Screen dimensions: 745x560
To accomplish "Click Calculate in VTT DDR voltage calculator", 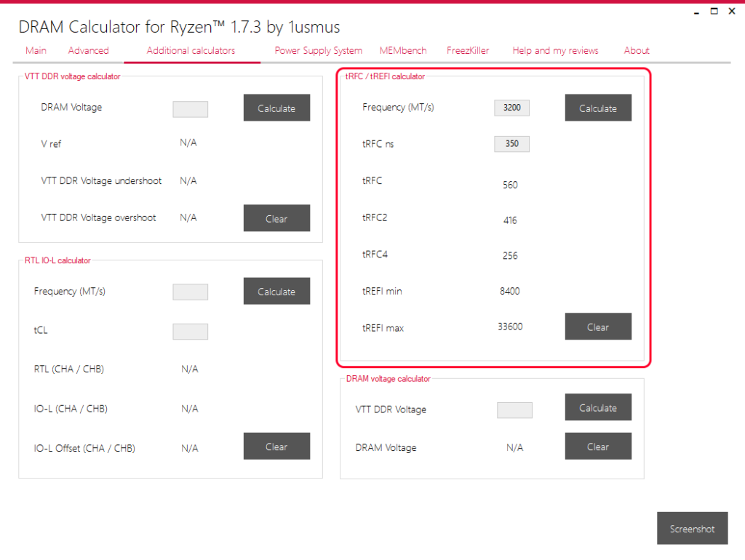I will coord(276,108).
